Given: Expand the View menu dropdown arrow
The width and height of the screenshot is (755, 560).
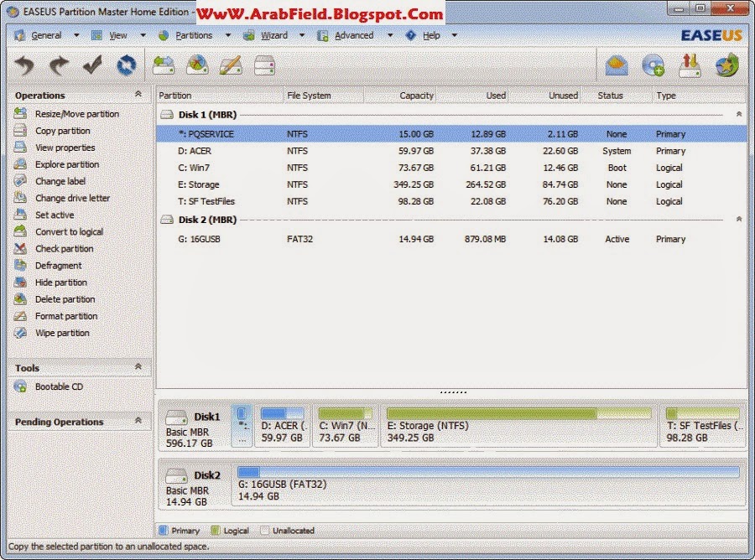Looking at the screenshot, I should [143, 35].
